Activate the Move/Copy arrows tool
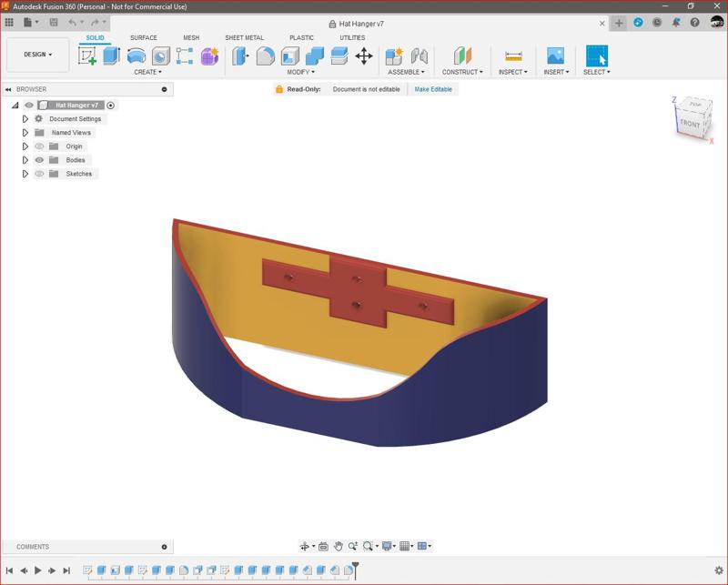This screenshot has width=728, height=585. tap(363, 56)
